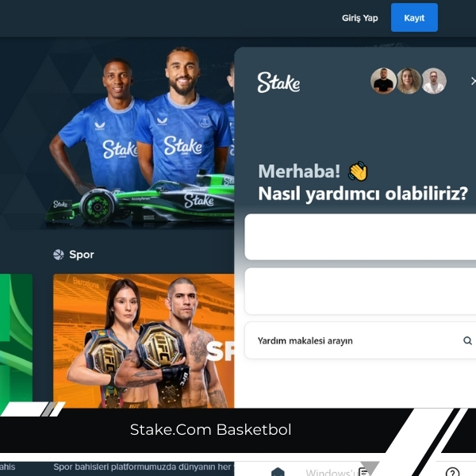Click the Stake logo in chat widget
The image size is (476, 476).
pos(278,83)
